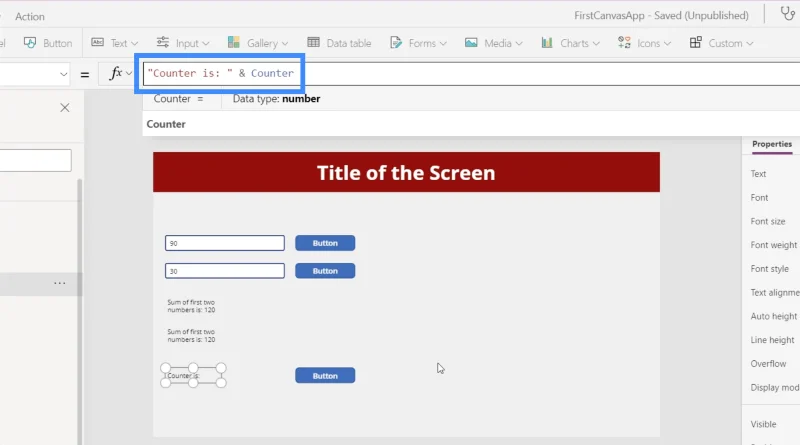Click the Text label icon in ribbon

pyautogui.click(x=97, y=42)
